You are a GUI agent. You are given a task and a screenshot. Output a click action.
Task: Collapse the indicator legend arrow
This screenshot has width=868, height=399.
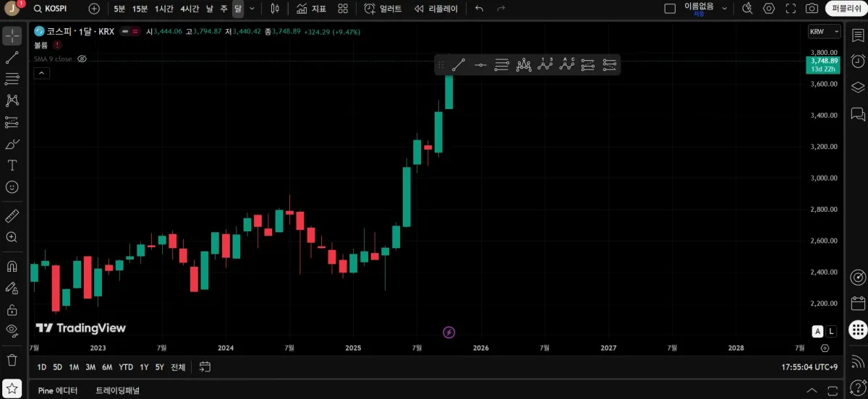tap(41, 72)
